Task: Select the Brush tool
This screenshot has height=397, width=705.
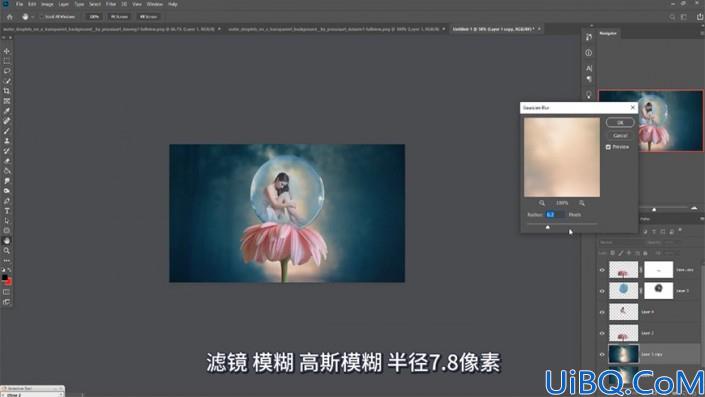Action: 7,131
